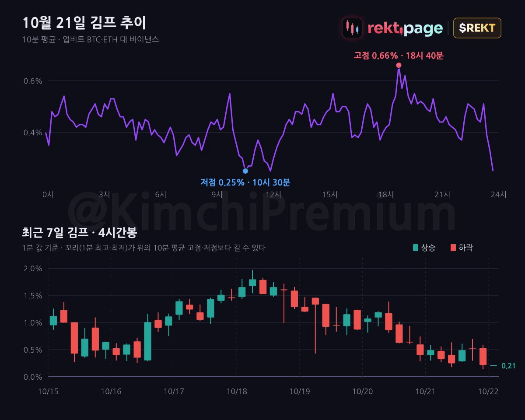Viewport: 525px width, 420px height.
Task: Click the rekt.page candlestick logo icon
Action: [x=352, y=28]
